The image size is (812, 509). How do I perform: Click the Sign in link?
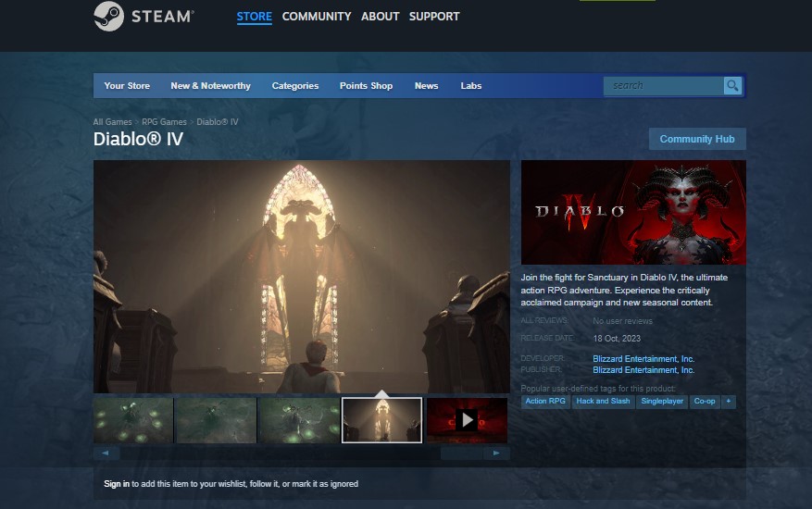(117, 484)
